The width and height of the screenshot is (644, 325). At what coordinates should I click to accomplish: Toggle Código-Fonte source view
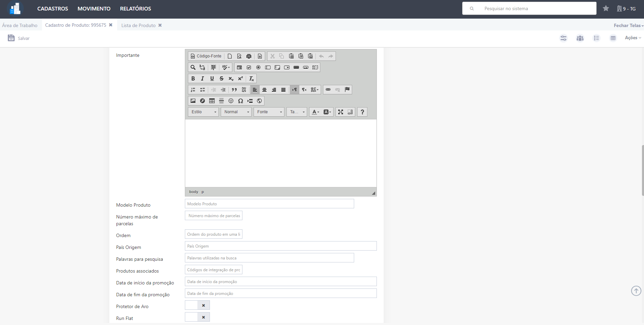click(x=206, y=56)
